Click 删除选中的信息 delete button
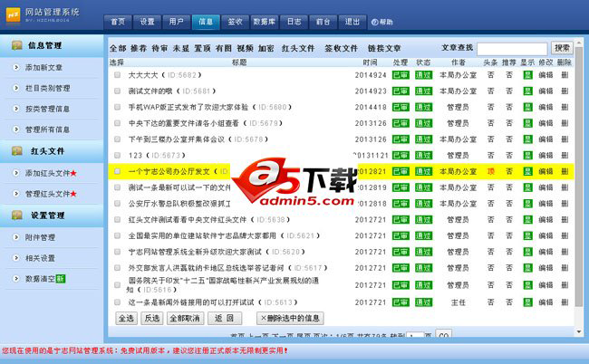Viewport: 589px width, 364px height. coord(290,318)
